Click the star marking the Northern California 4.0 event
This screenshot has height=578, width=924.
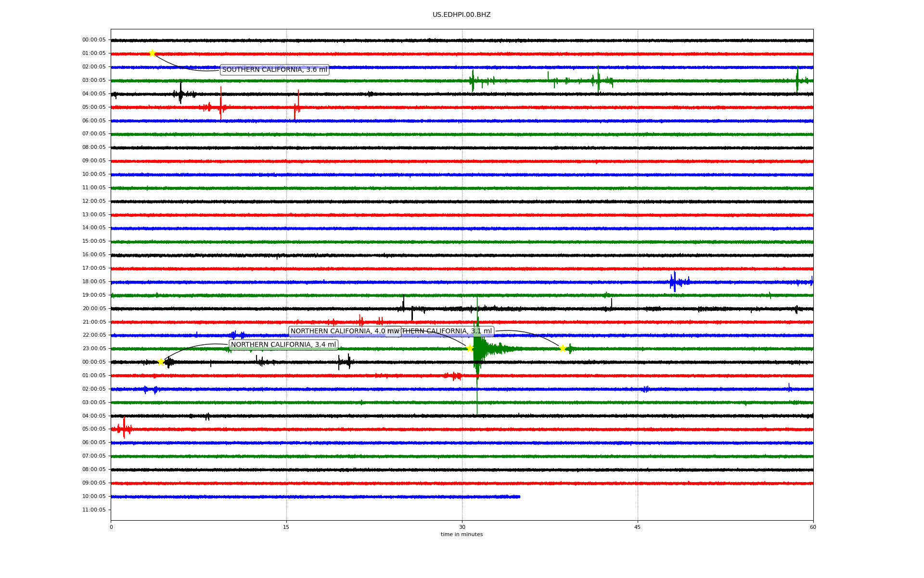(470, 348)
